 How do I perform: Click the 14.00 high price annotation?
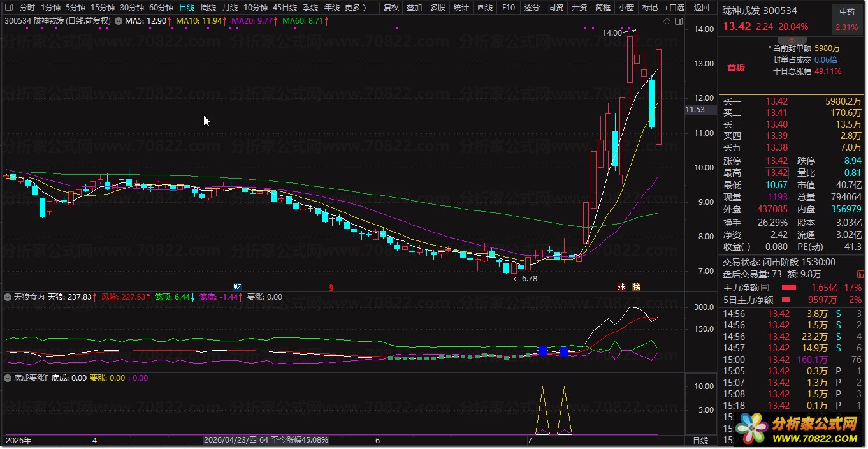(x=612, y=33)
